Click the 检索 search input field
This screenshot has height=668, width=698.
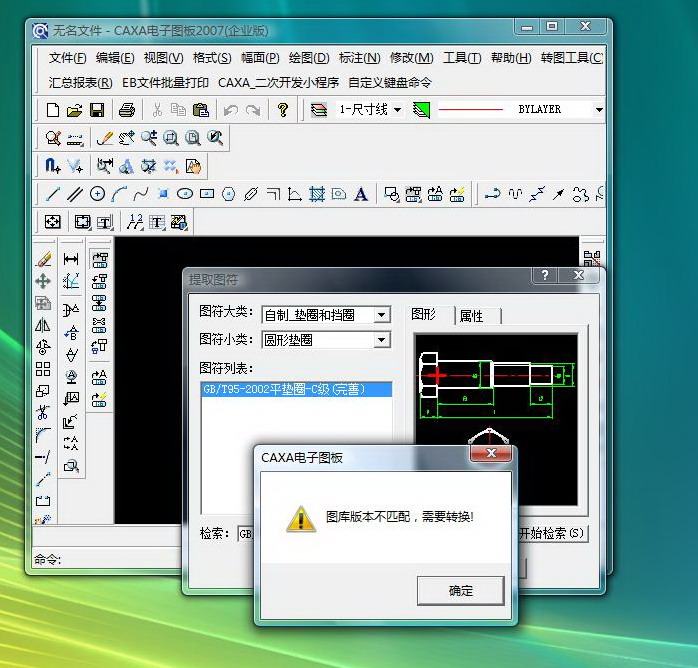[246, 534]
